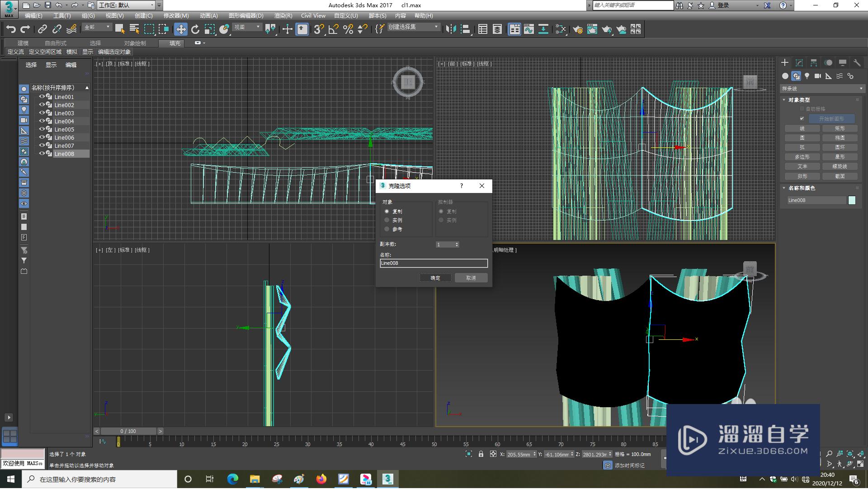Hide Line006 using its eye icon

(42, 137)
